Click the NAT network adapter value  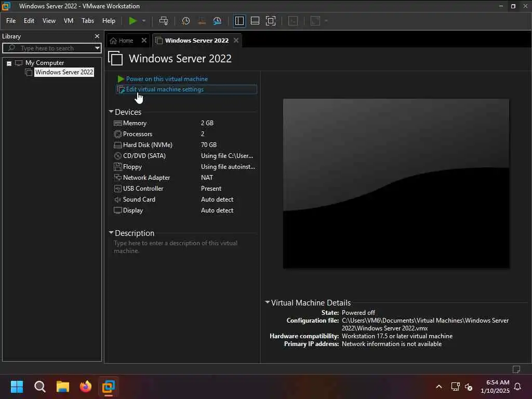(x=207, y=178)
